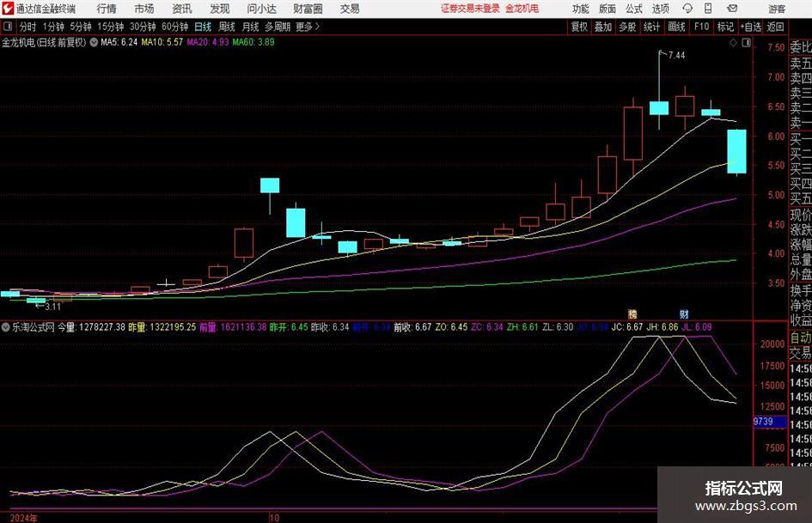Open the 资讯 menu
The image size is (812, 523).
click(182, 9)
